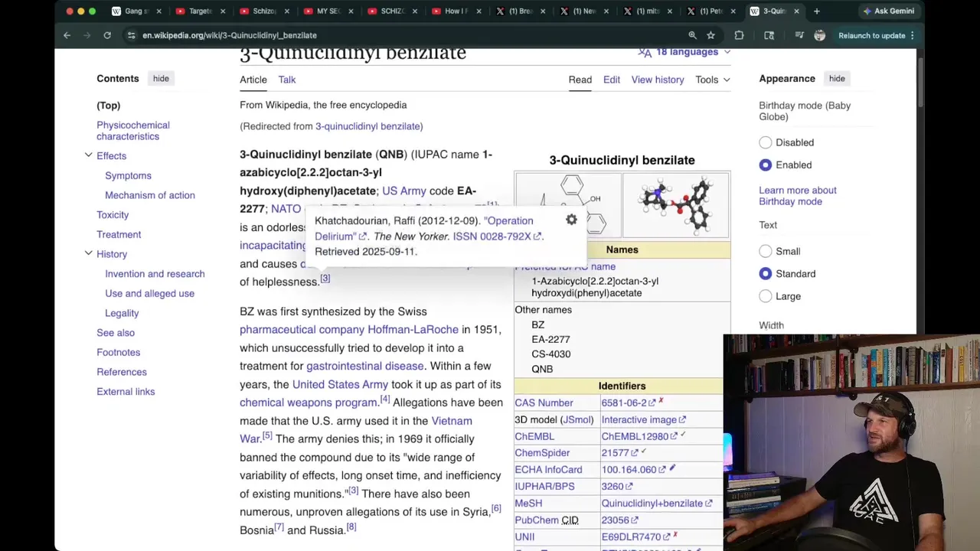Click ball-and-stick molecule model thumbnail
The width and height of the screenshot is (980, 551).
click(x=676, y=204)
